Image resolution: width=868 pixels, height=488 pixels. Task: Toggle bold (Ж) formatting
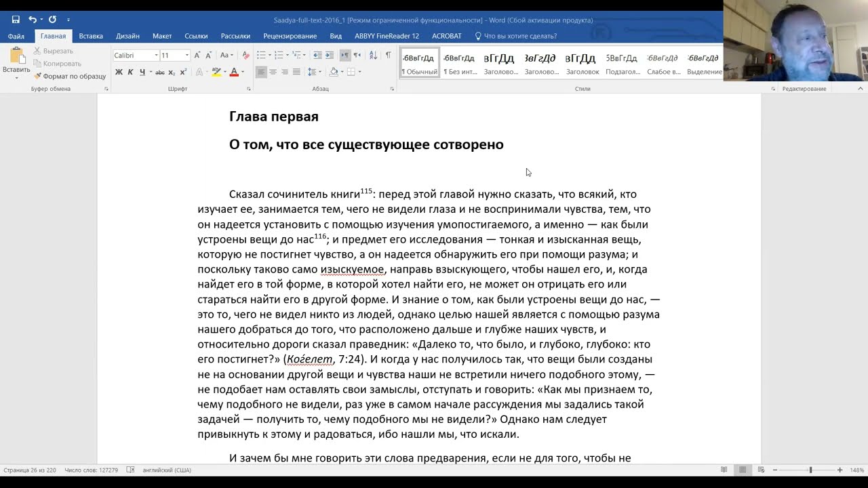pyautogui.click(x=119, y=72)
